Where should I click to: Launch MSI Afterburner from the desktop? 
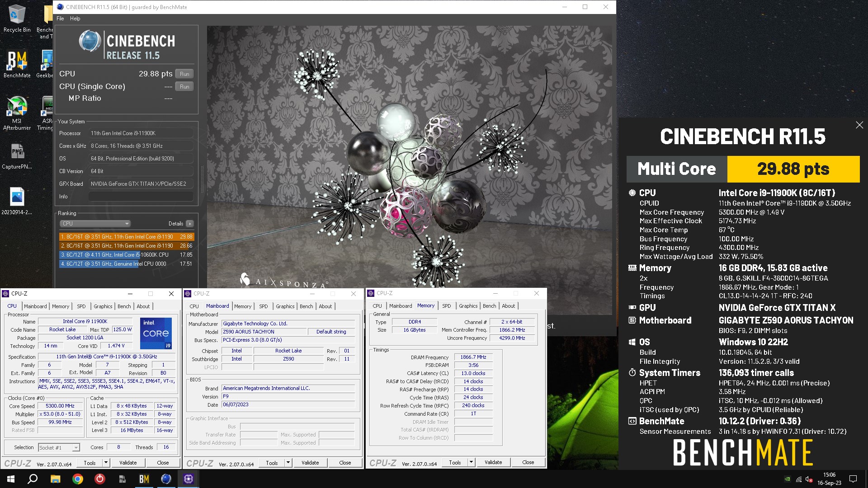(17, 113)
